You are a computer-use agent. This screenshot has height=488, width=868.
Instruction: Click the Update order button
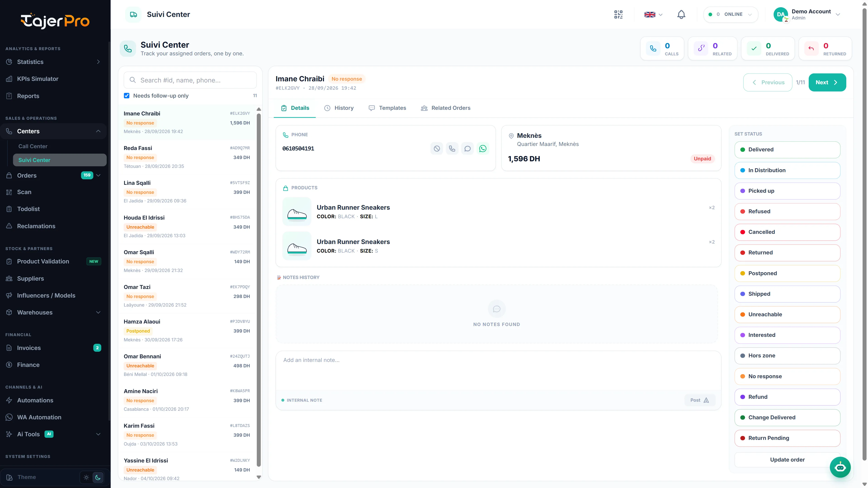tap(787, 460)
